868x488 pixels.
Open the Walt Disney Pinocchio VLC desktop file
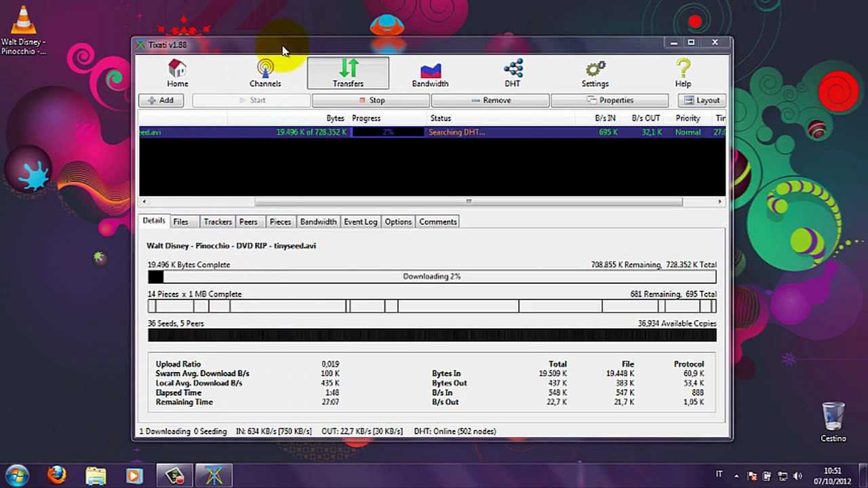24,30
